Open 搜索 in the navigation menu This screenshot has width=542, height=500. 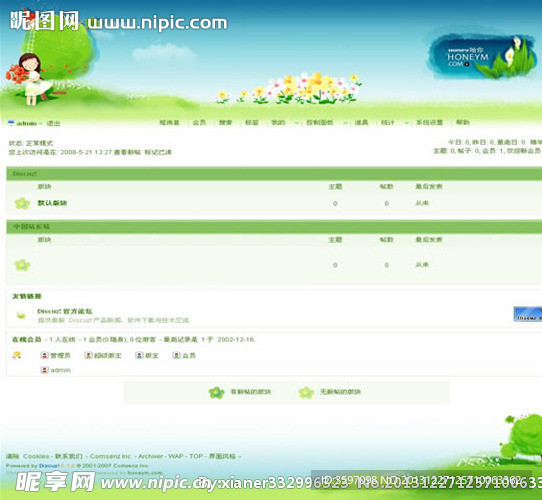225,122
